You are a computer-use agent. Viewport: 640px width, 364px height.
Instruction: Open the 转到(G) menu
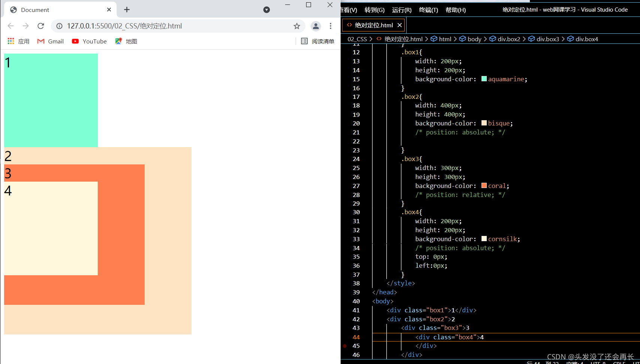374,10
